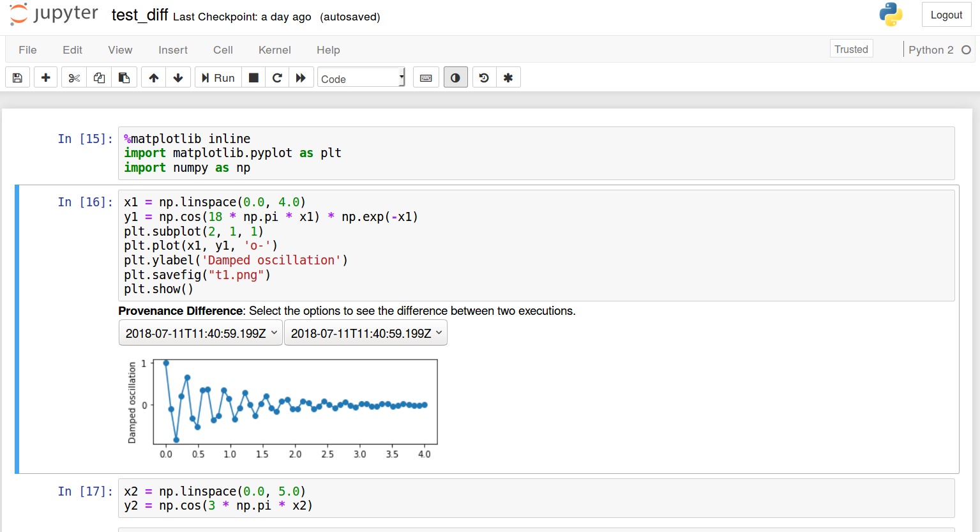Image resolution: width=980 pixels, height=532 pixels.
Task: Cut selected cells with the scissors icon
Action: coord(74,78)
